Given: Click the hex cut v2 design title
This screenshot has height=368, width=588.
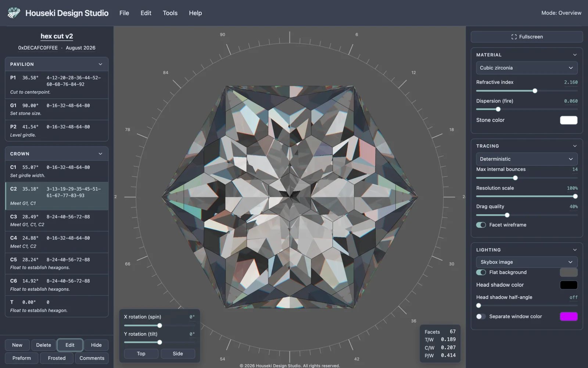Looking at the screenshot, I should pos(57,36).
